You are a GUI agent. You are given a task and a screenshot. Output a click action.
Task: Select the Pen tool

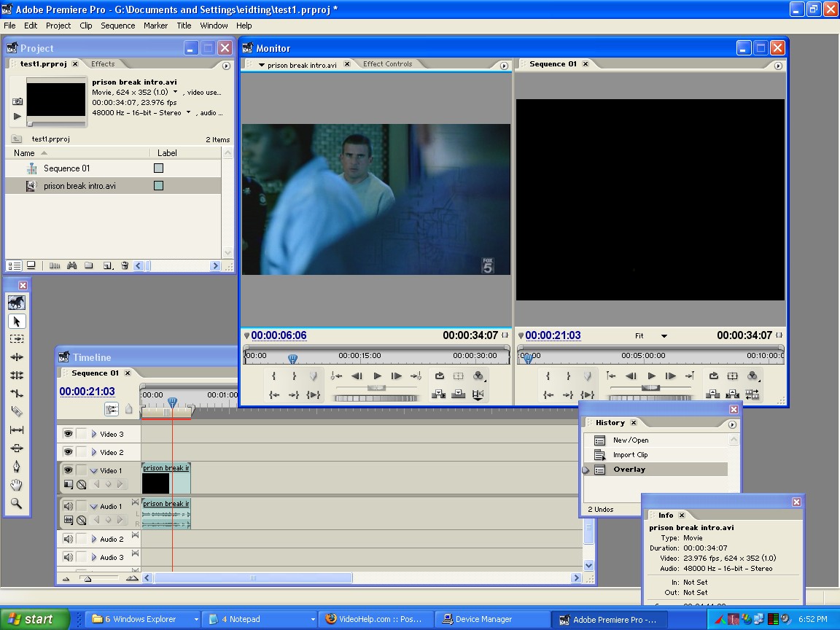tap(17, 466)
